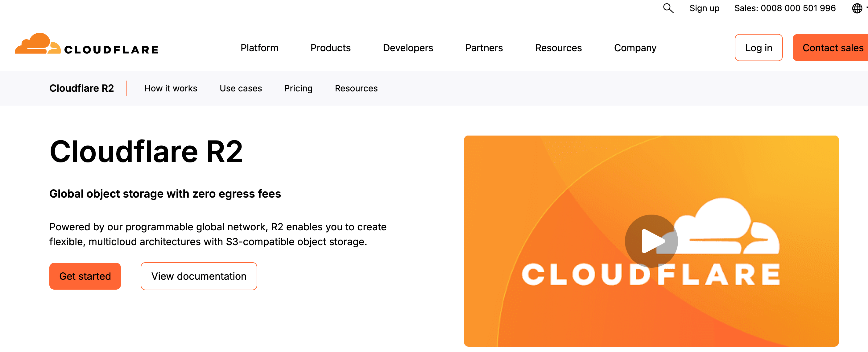Expand the Partners navigation menu
The image size is (868, 352).
point(484,48)
